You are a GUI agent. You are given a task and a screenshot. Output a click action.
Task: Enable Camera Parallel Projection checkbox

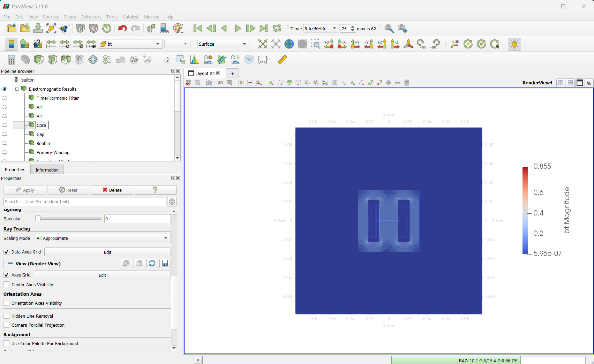(x=7, y=325)
